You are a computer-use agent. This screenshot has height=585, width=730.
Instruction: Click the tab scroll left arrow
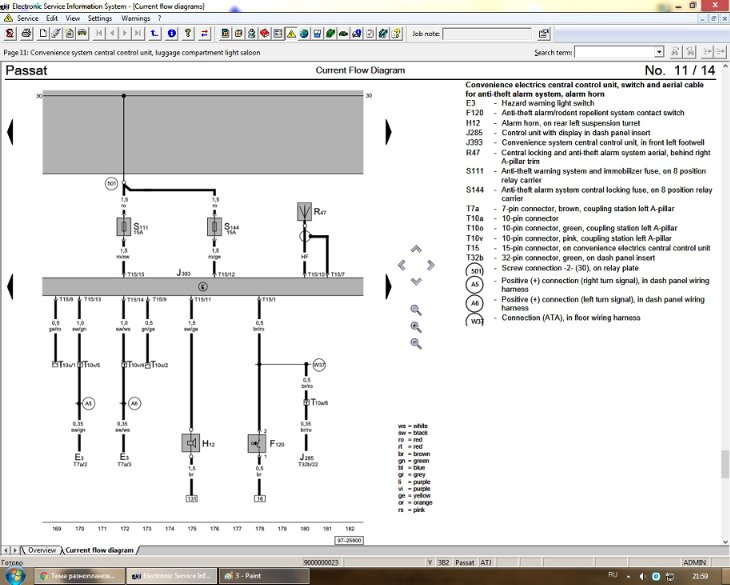pyautogui.click(x=6, y=550)
